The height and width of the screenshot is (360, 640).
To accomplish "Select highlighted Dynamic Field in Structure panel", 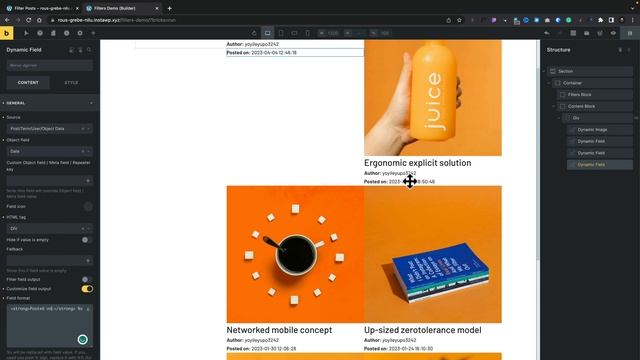I will [x=600, y=165].
